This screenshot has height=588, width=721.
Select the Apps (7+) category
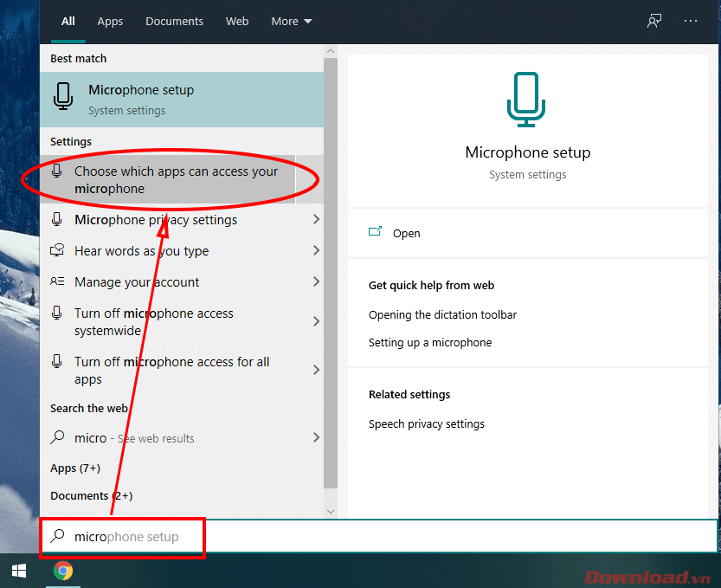75,468
